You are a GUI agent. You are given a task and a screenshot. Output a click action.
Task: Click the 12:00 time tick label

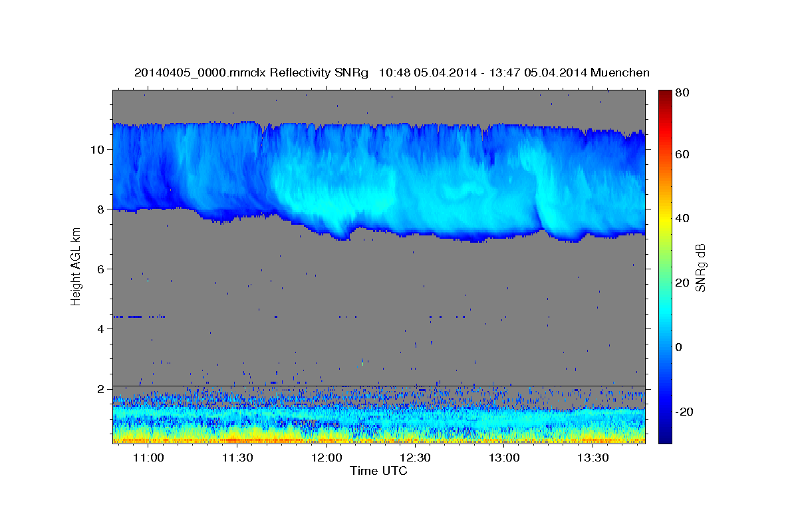327,458
